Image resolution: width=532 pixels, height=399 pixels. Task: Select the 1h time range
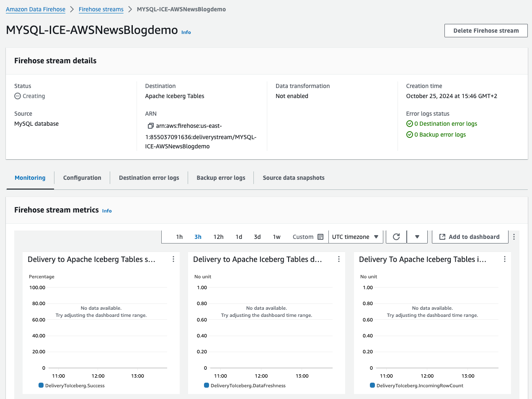point(179,237)
